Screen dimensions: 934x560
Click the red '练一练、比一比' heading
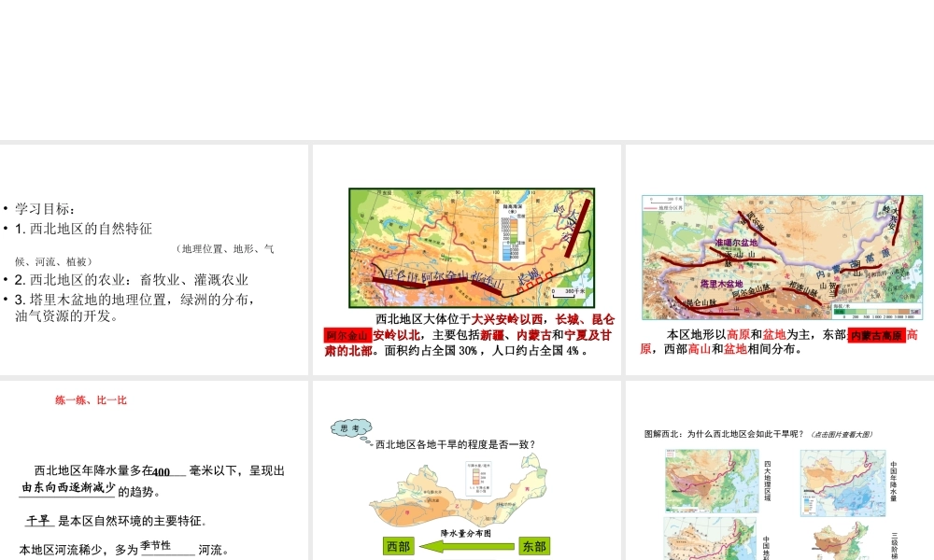[x=92, y=399]
